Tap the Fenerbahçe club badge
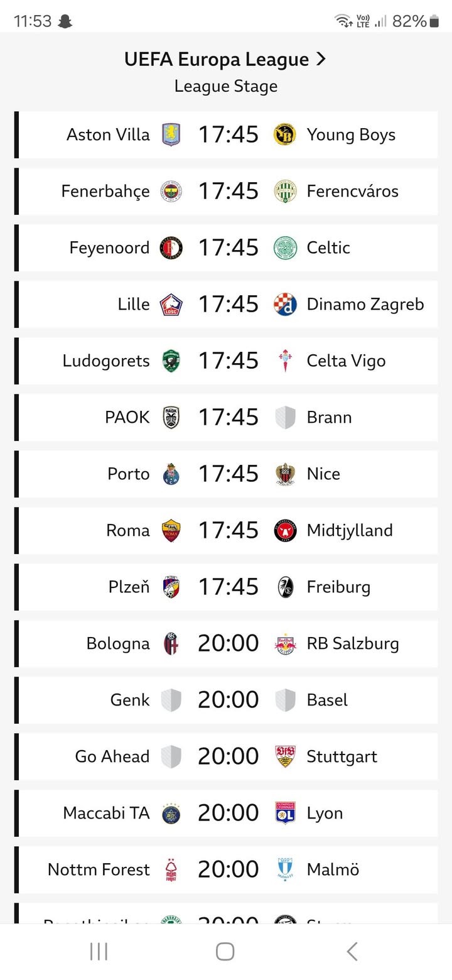Viewport: 452px width, 980px height. click(171, 191)
